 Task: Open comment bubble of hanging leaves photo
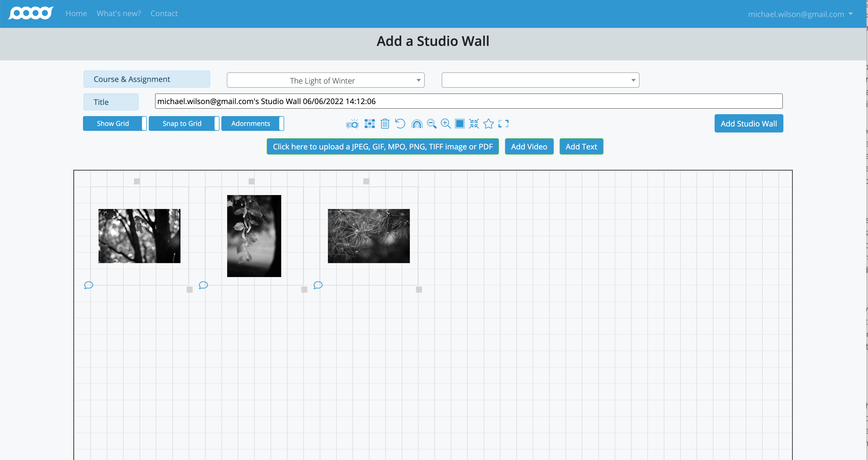203,285
